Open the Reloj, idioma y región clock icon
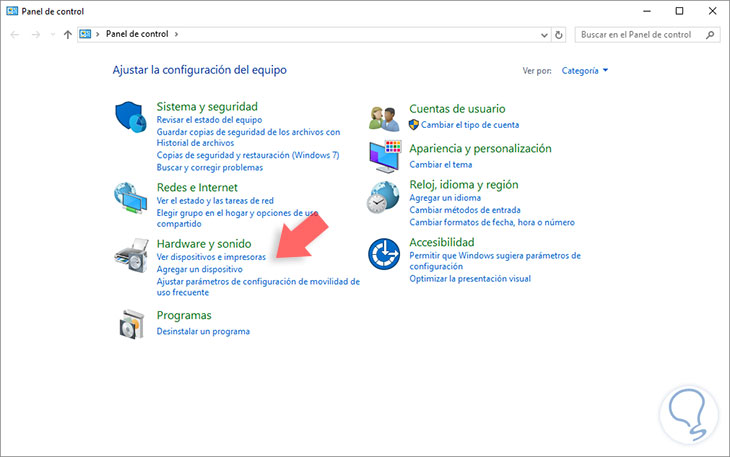The width and height of the screenshot is (730, 457). [x=383, y=197]
